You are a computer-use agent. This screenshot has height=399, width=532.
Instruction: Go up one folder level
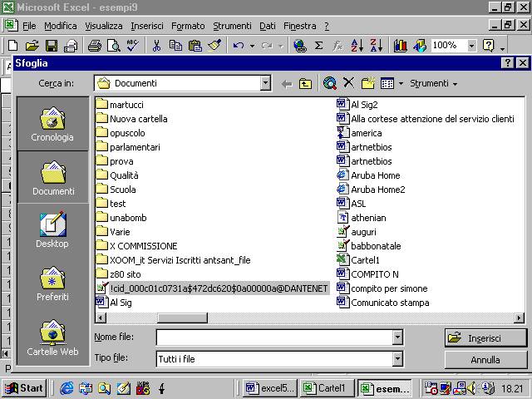coord(306,83)
